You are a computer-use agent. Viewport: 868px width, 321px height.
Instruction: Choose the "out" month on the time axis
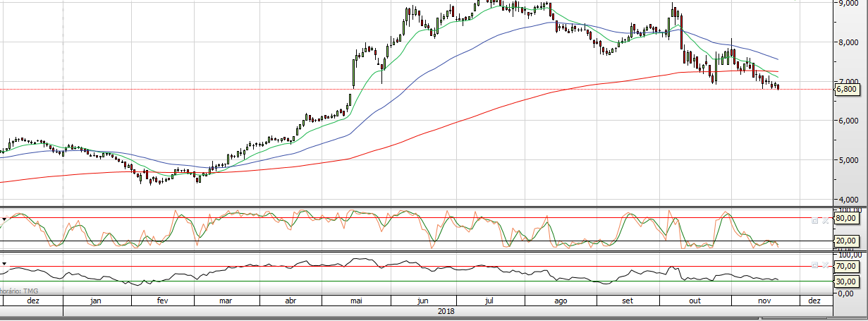pos(693,301)
